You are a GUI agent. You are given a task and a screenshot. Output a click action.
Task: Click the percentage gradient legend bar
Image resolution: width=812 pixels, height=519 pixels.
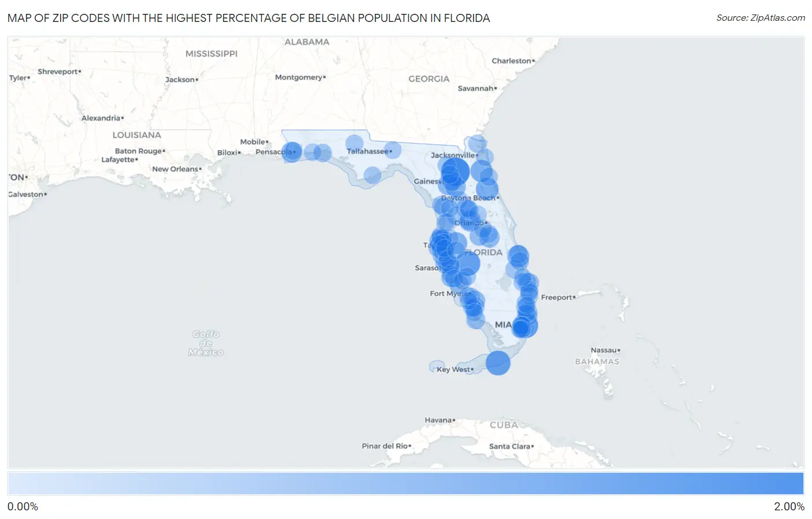coord(405,484)
